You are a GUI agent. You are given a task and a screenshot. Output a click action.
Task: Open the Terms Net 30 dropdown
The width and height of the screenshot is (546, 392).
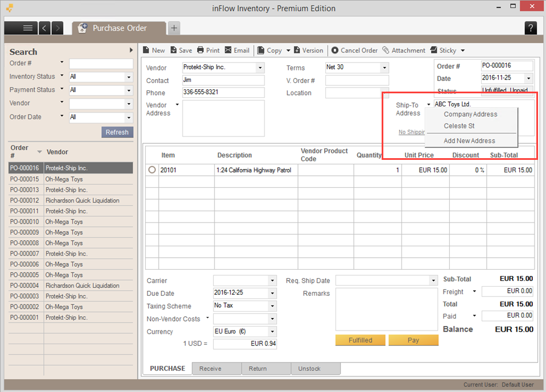(x=384, y=68)
